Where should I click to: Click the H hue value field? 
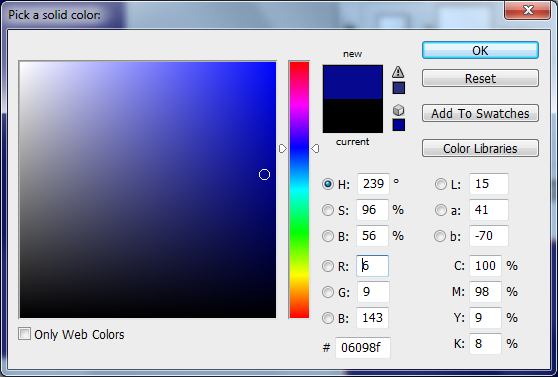373,184
